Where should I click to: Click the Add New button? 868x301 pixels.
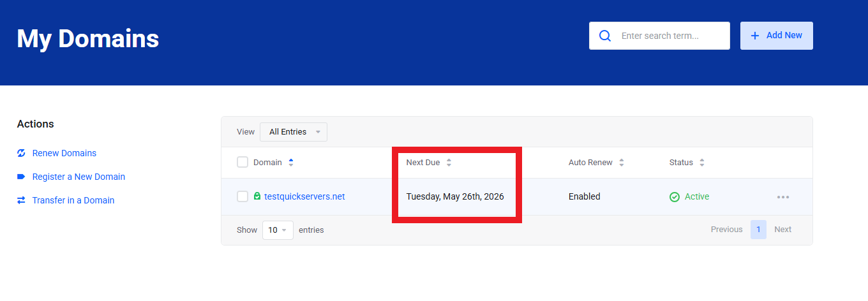point(776,36)
